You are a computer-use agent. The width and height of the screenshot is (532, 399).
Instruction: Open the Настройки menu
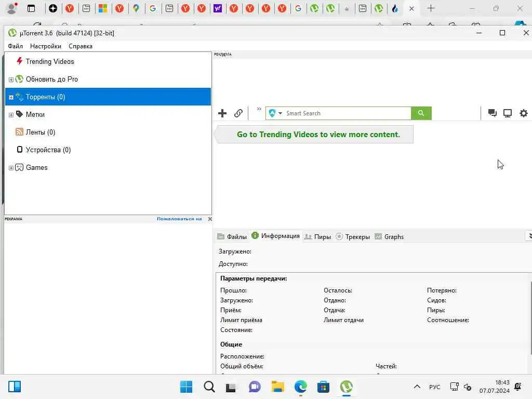click(x=46, y=46)
